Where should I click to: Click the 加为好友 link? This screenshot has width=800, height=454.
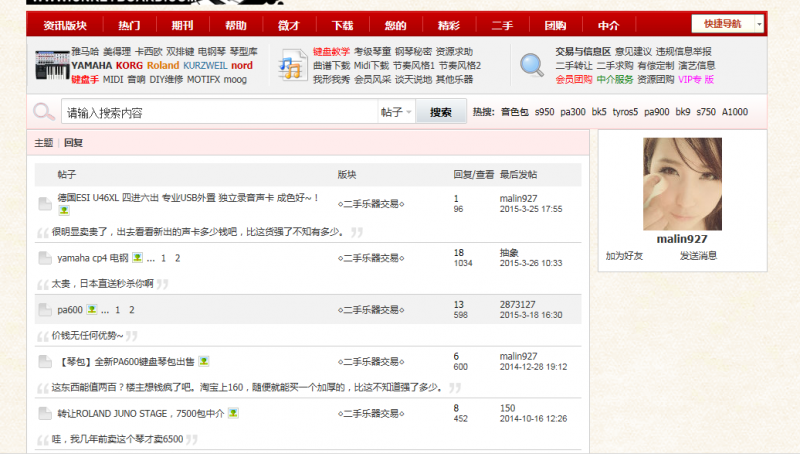(625, 256)
